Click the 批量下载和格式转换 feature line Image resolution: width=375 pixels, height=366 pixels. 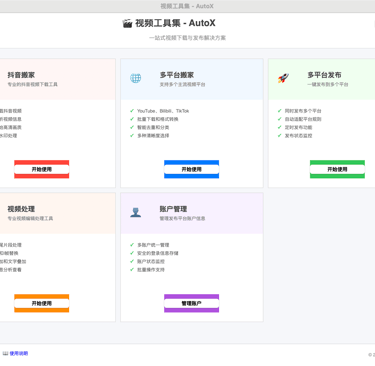click(x=158, y=119)
